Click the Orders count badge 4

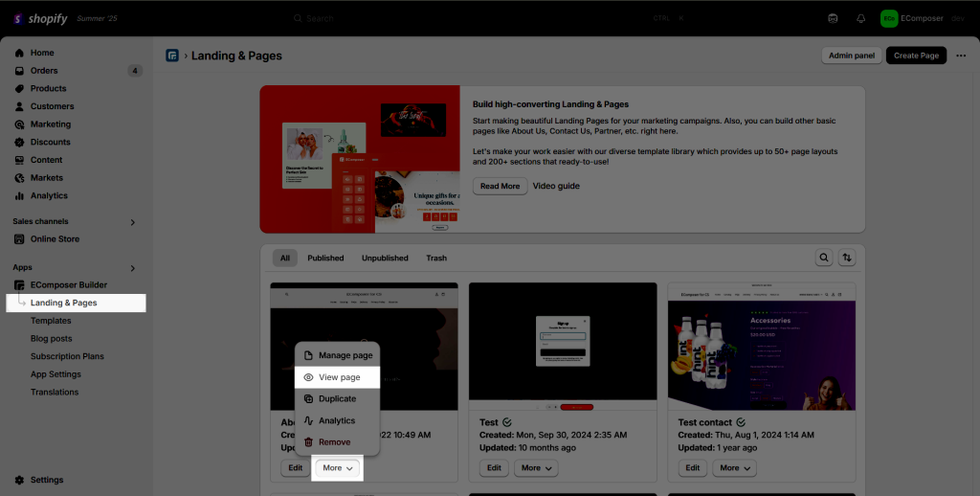pyautogui.click(x=135, y=71)
